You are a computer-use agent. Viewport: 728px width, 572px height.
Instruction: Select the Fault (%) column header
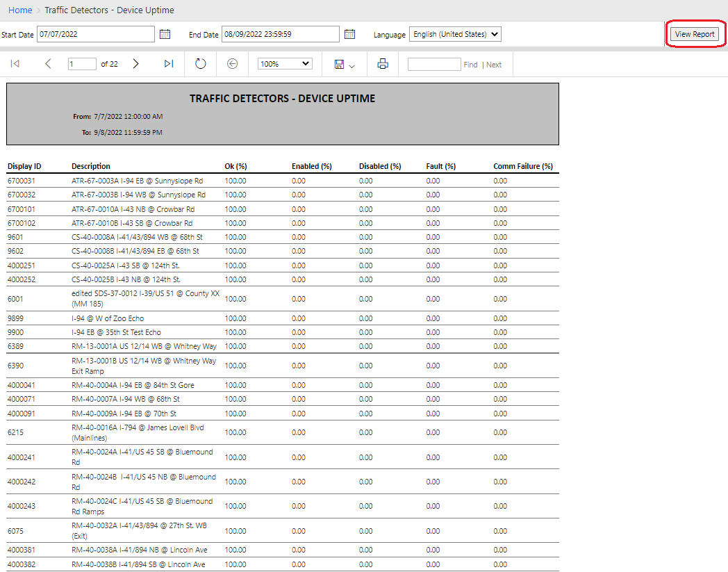pyautogui.click(x=440, y=166)
